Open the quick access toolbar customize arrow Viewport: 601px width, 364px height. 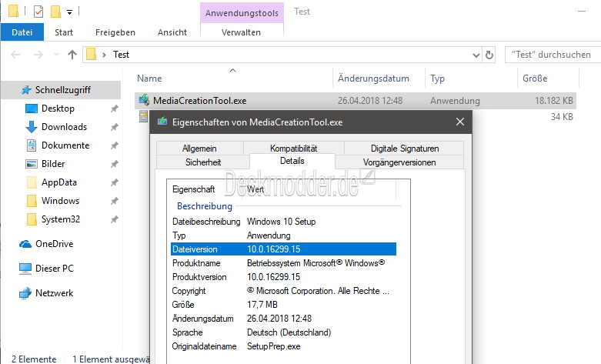[69, 12]
